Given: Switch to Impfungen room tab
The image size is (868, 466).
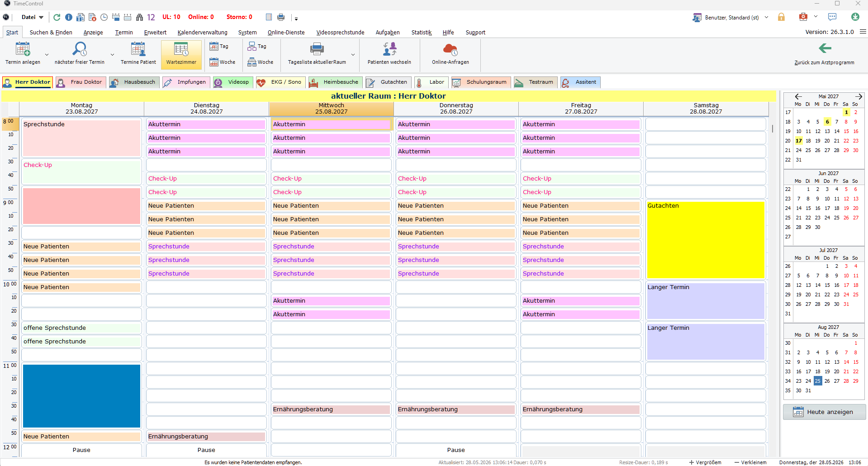Looking at the screenshot, I should (186, 82).
